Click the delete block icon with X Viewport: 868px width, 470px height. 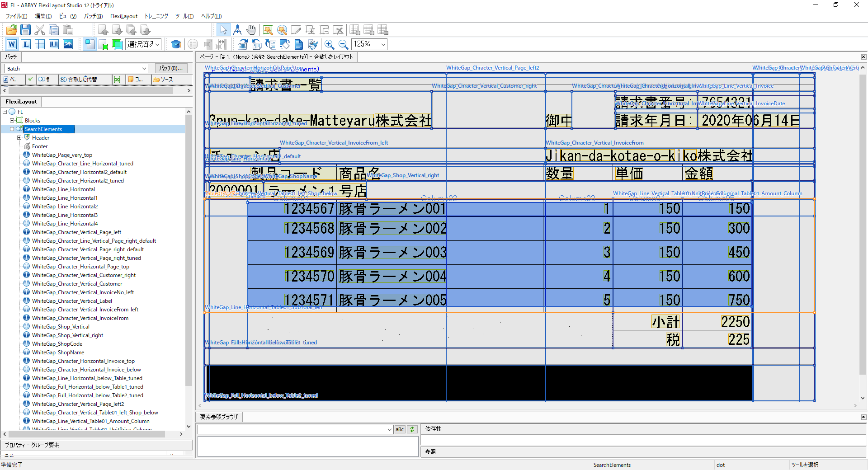338,30
